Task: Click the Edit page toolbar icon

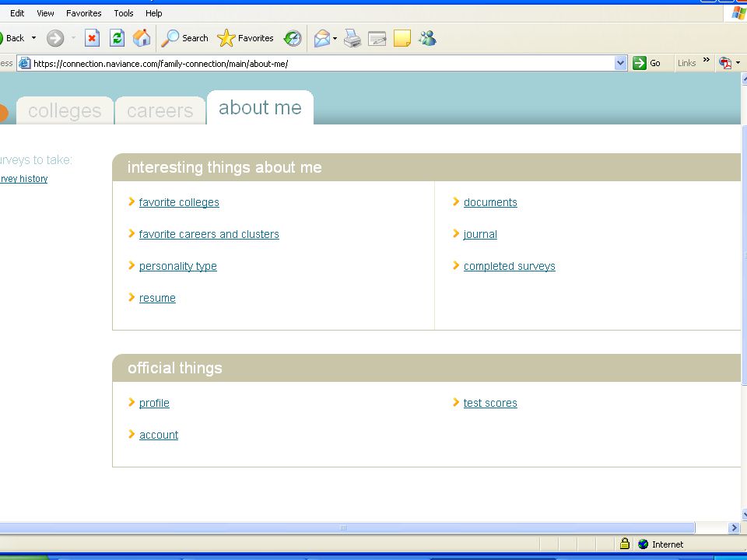Action: (377, 38)
